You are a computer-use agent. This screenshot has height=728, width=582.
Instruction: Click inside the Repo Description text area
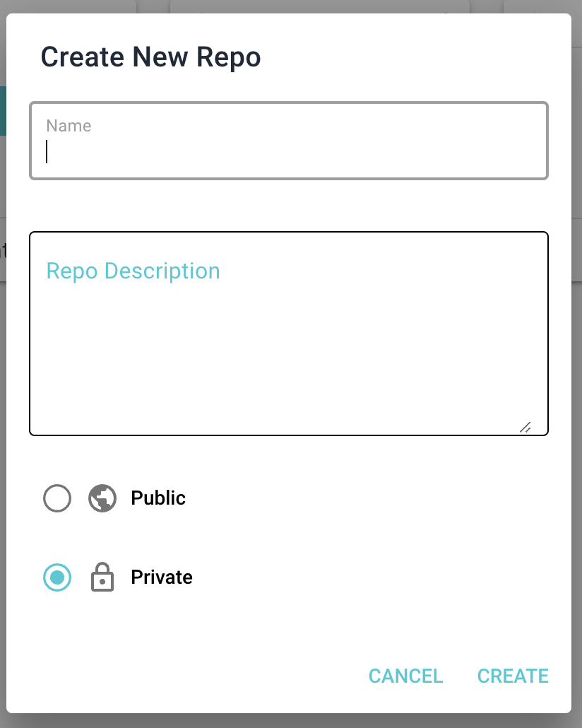(288, 339)
